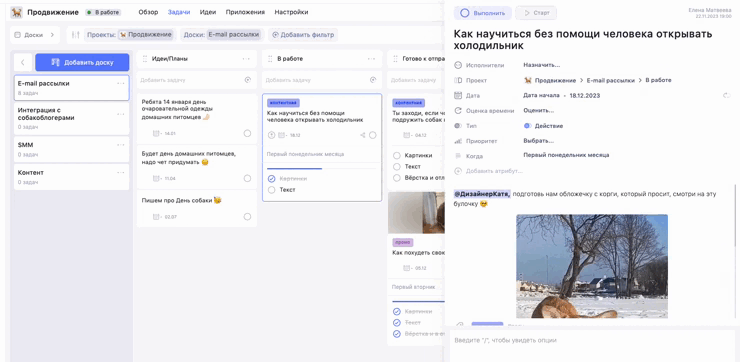Open the Приложения tab
Image resolution: width=740 pixels, height=362 pixels.
pyautogui.click(x=245, y=12)
